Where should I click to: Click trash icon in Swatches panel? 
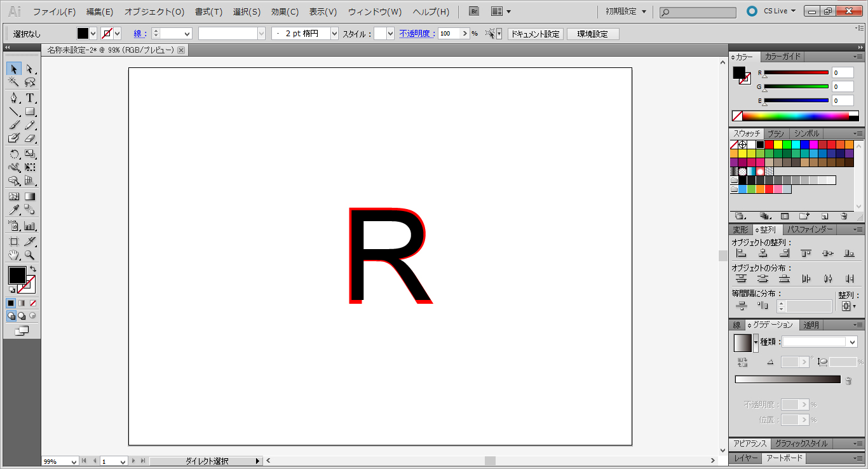point(844,216)
